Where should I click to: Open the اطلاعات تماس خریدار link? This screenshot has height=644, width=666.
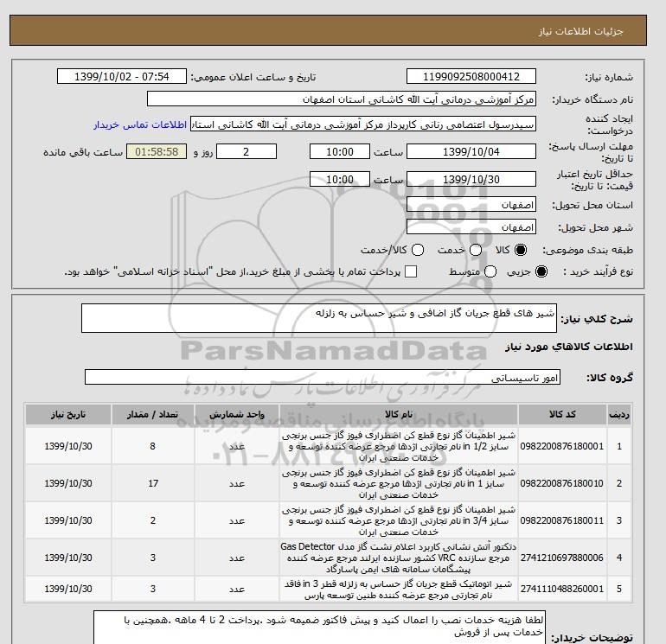point(140,124)
